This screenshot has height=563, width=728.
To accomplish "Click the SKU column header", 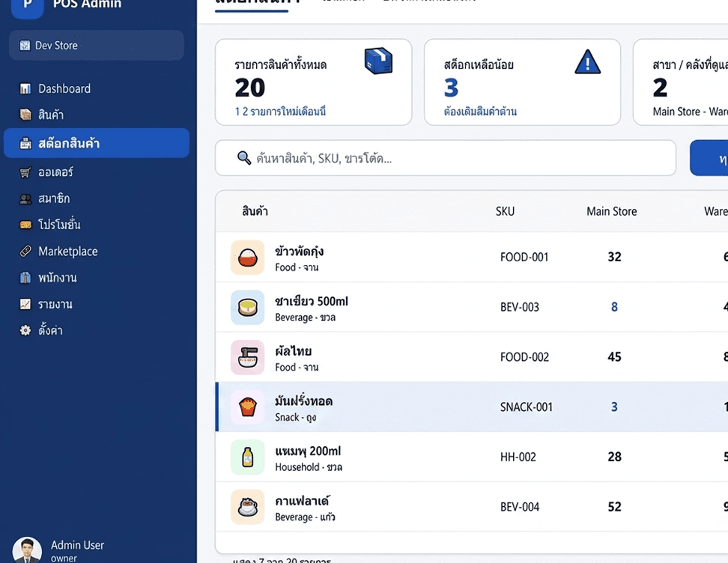I will coord(505,211).
